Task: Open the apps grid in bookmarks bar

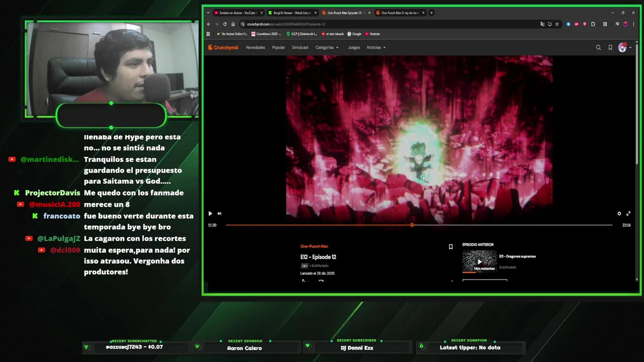Action: pyautogui.click(x=208, y=34)
